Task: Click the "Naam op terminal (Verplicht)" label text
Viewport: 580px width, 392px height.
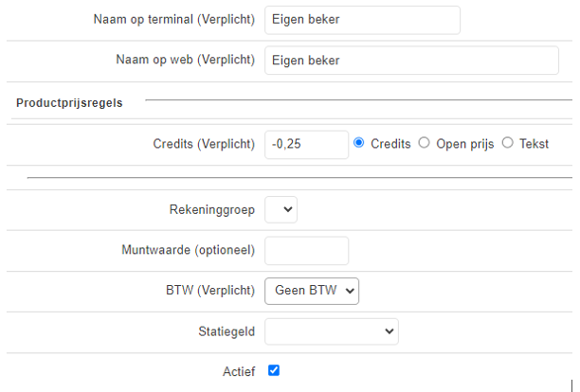Action: click(174, 20)
